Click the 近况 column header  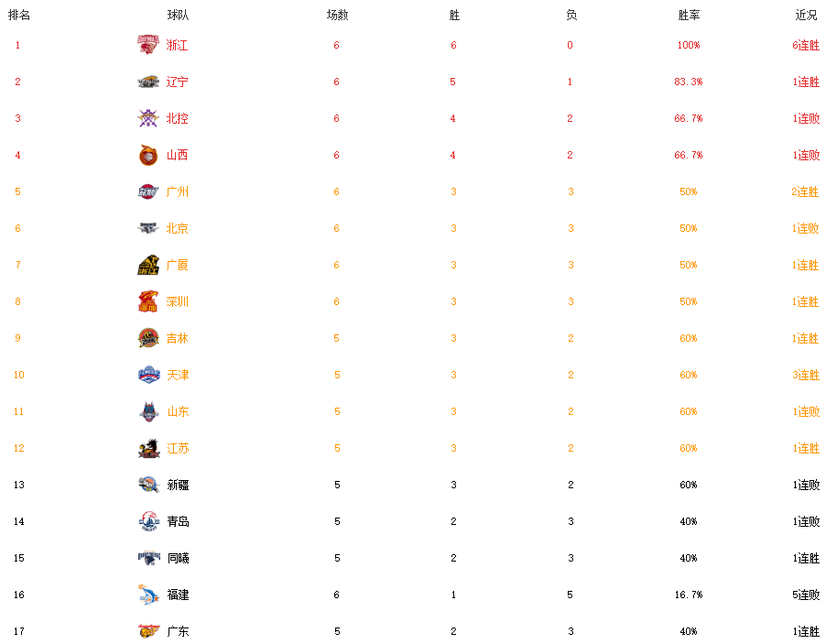point(806,16)
